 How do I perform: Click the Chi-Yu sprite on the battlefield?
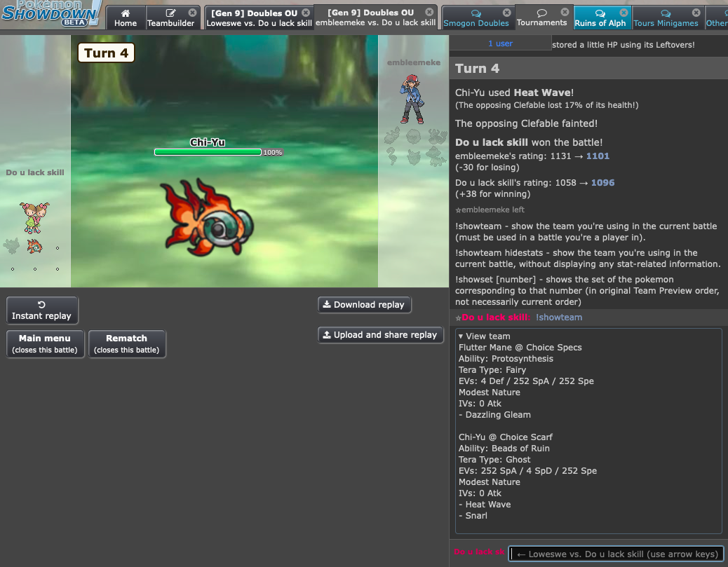point(207,218)
